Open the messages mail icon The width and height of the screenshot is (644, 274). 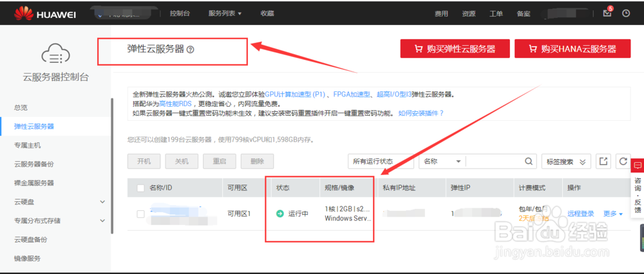tap(607, 13)
